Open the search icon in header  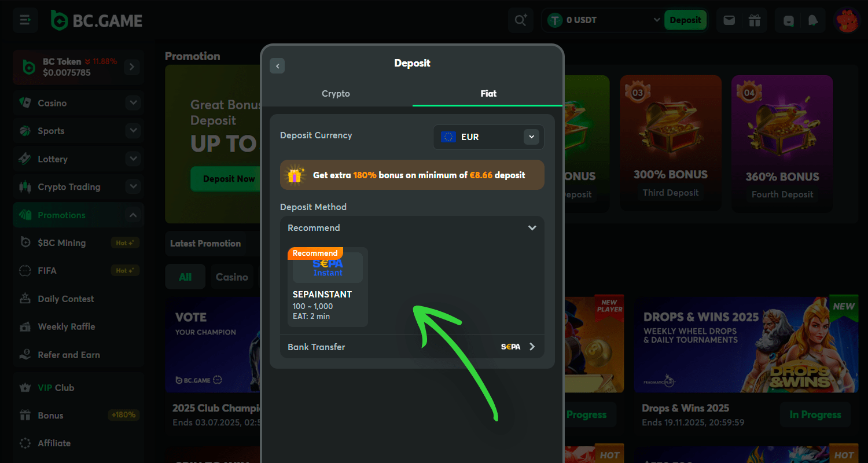pyautogui.click(x=521, y=20)
